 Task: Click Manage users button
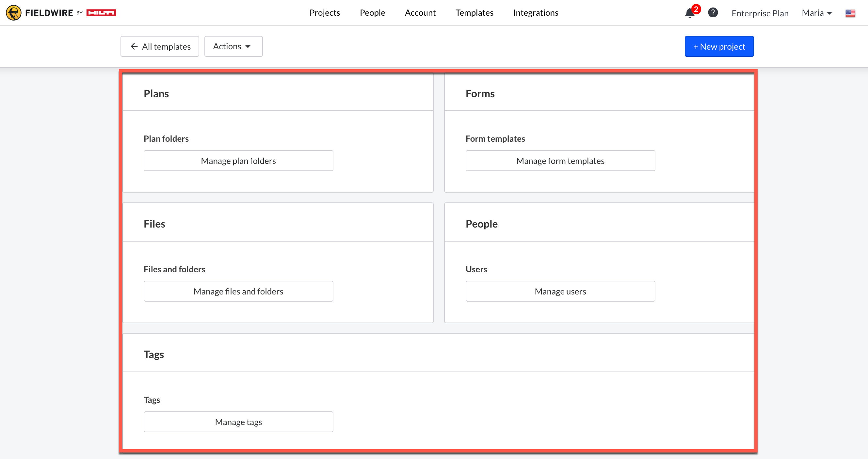560,291
